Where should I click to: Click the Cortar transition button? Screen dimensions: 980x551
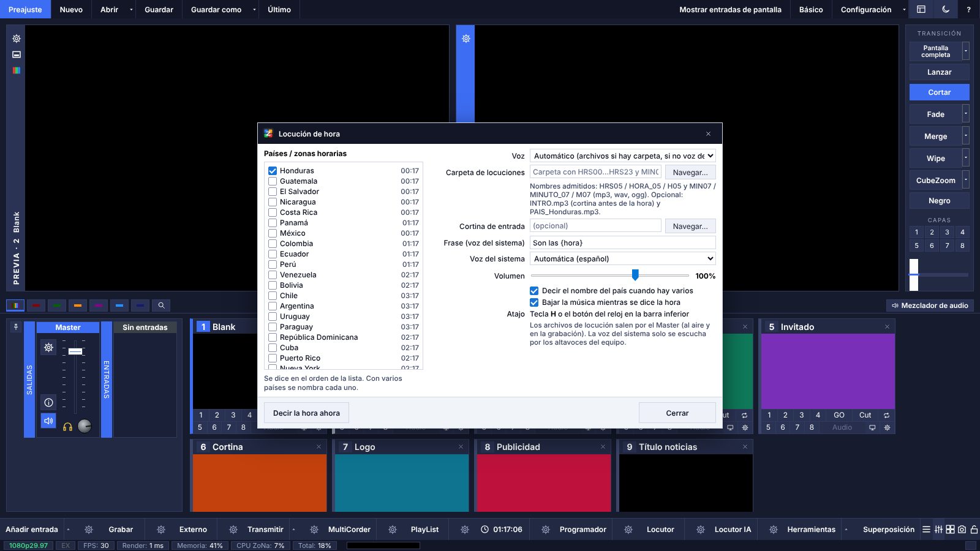pyautogui.click(x=939, y=92)
